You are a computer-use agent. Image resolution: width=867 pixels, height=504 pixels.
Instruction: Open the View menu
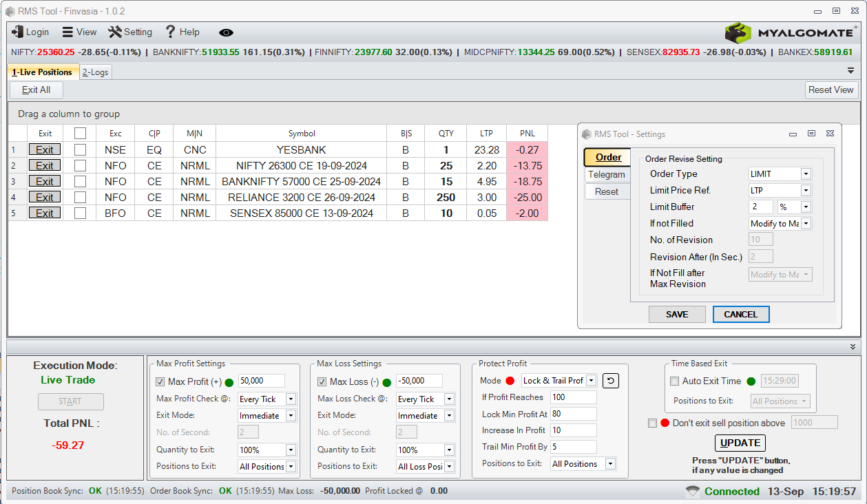pos(79,32)
